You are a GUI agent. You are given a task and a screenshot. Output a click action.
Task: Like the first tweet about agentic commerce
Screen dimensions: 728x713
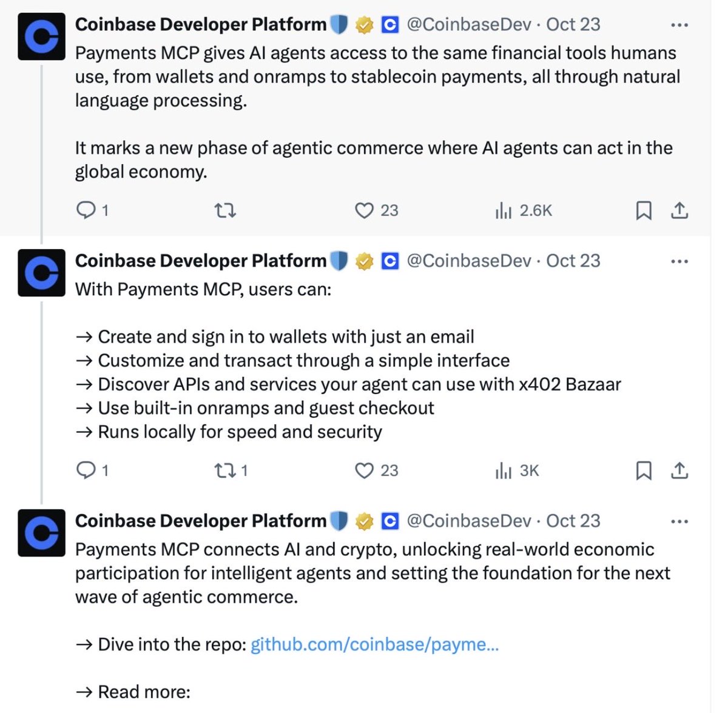tap(364, 210)
